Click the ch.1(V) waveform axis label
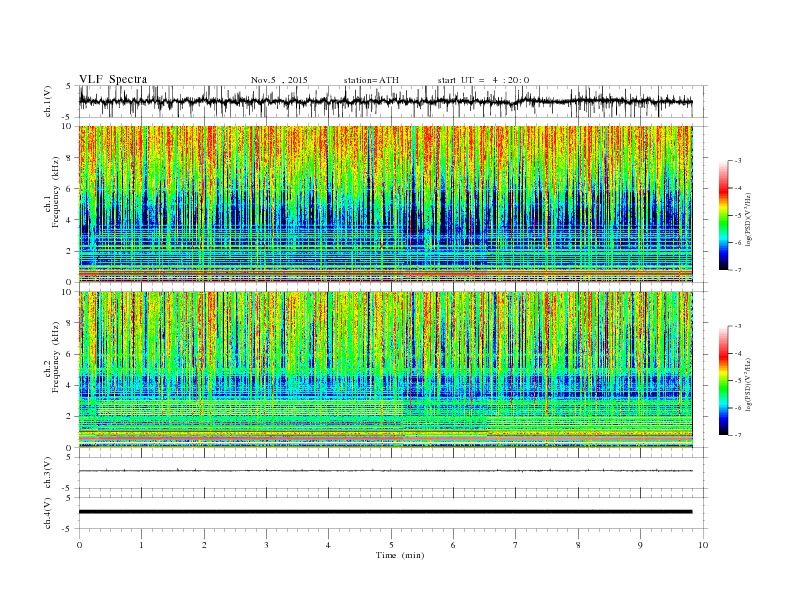This screenshot has width=792, height=612. (x=48, y=101)
